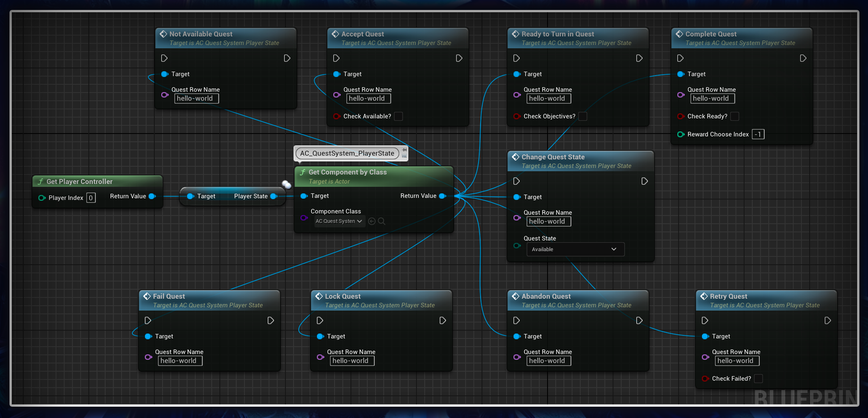This screenshot has height=418, width=868.
Task: Enable Check Objectives? on Ready to Turn in Quest
Action: [x=583, y=116]
